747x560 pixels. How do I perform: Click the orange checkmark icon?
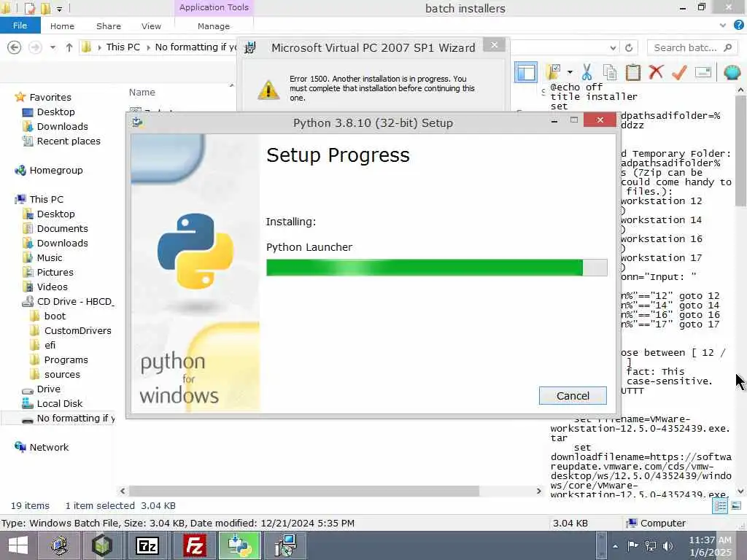pos(679,72)
